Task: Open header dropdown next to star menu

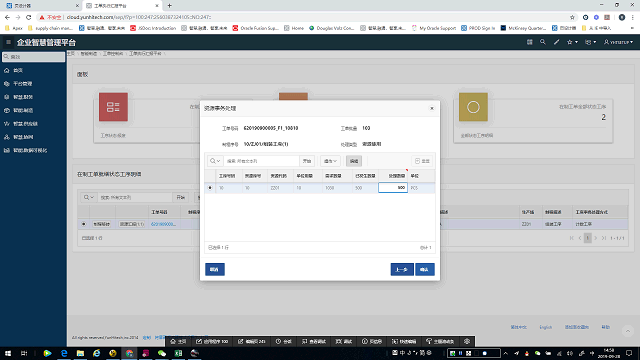Action: pyautogui.click(x=590, y=42)
